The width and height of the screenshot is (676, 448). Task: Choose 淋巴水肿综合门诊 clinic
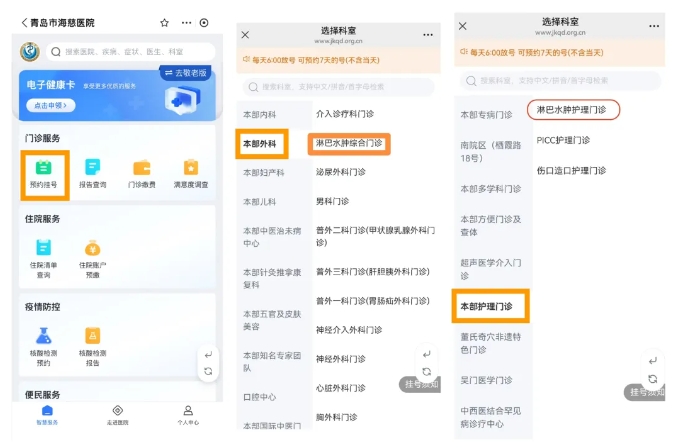[x=349, y=143]
